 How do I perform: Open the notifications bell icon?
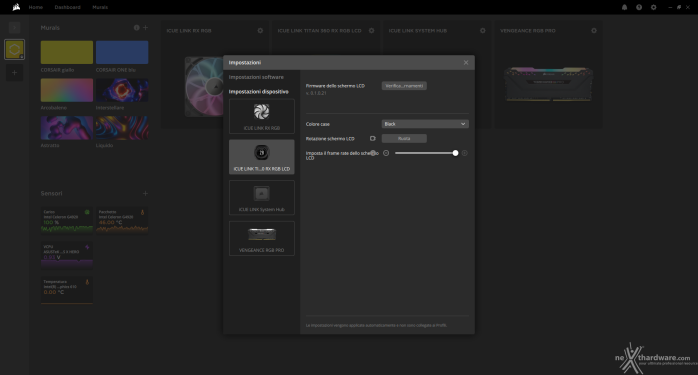(625, 7)
